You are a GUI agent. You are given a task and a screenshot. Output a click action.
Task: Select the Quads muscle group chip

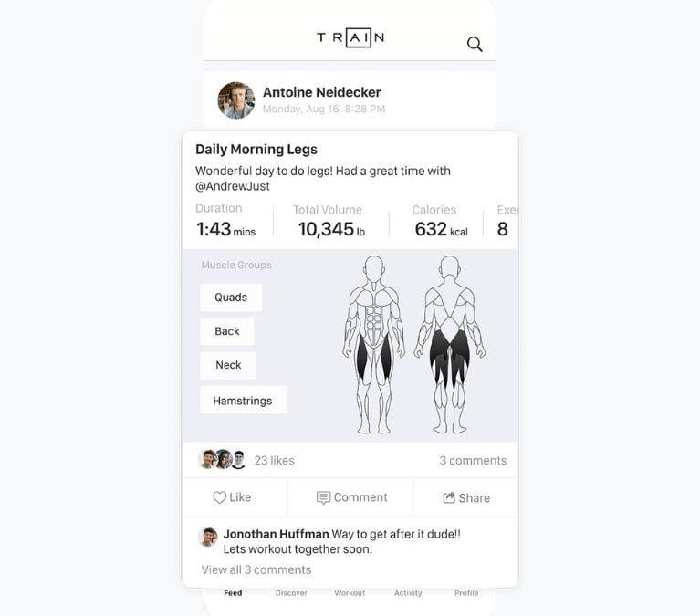coord(231,298)
